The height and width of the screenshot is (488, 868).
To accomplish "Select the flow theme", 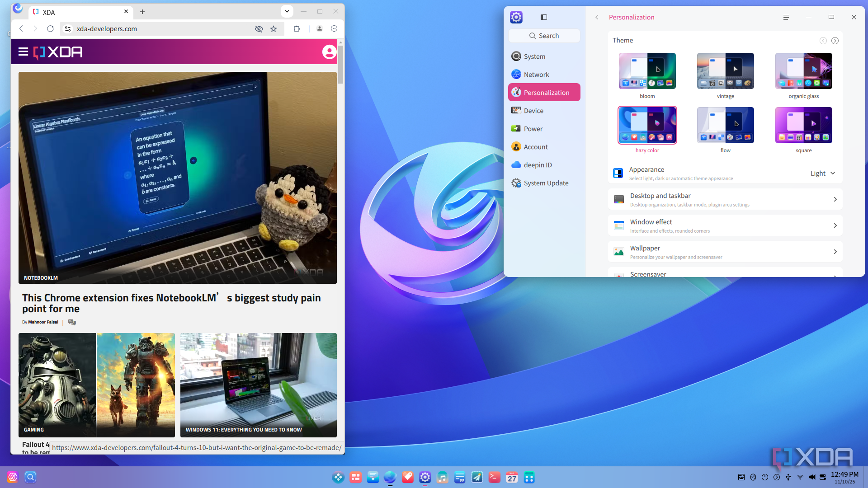I will [725, 125].
